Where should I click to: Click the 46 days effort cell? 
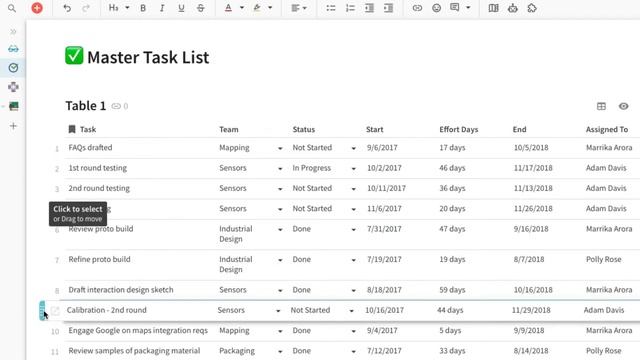[x=452, y=168]
